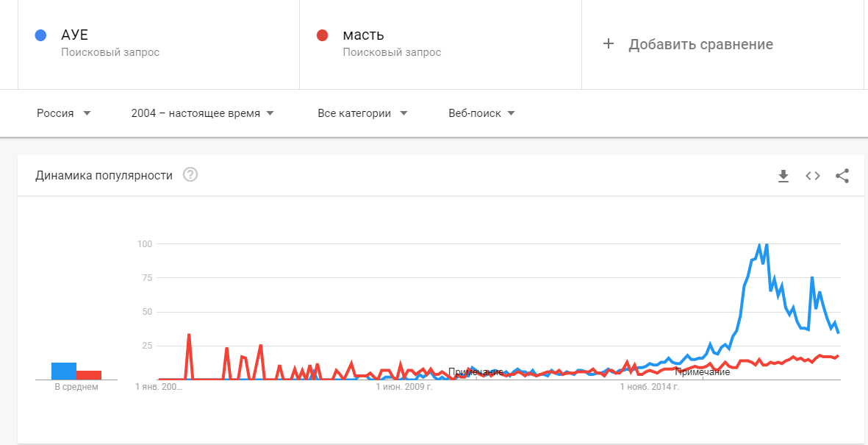Click the blue average bar

(64, 371)
